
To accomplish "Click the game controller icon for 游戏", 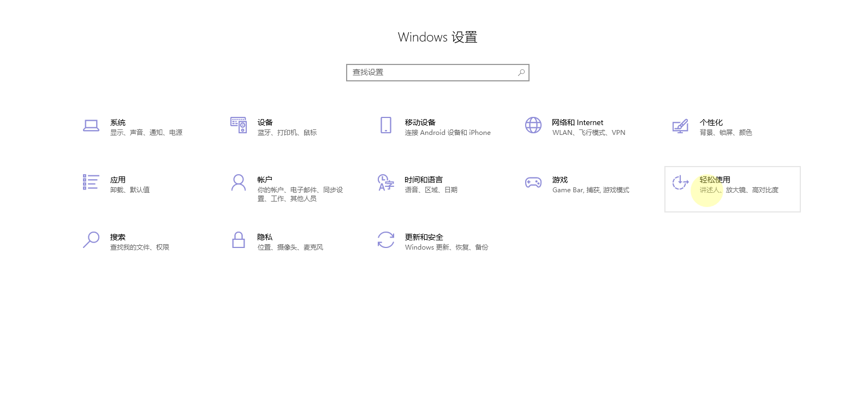I will (x=533, y=182).
